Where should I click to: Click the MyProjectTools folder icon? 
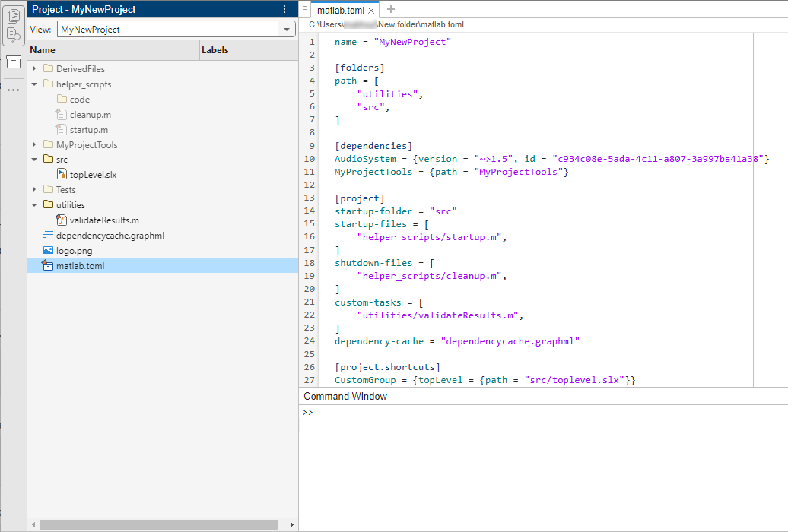pos(48,144)
